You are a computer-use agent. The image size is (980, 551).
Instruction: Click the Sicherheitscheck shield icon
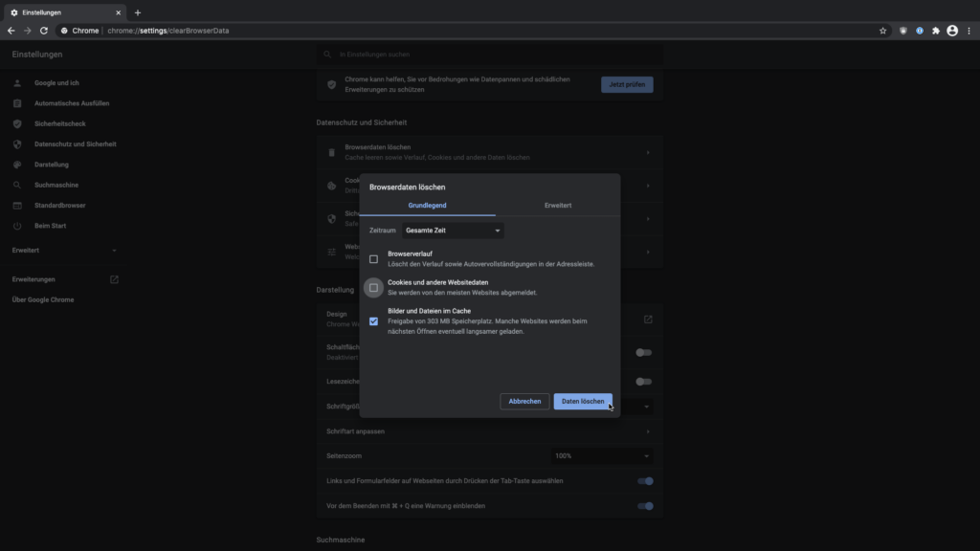[x=16, y=123]
